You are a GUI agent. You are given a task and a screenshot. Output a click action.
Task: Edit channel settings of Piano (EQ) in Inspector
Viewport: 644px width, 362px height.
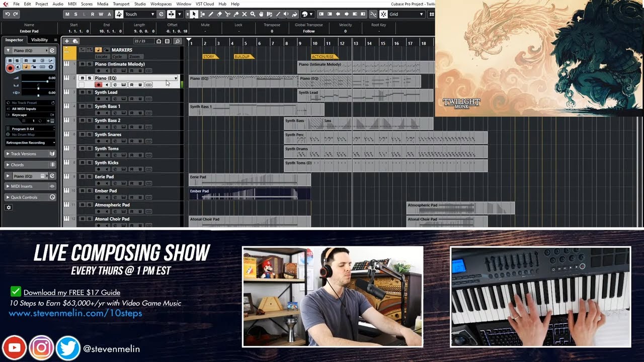coord(52,50)
